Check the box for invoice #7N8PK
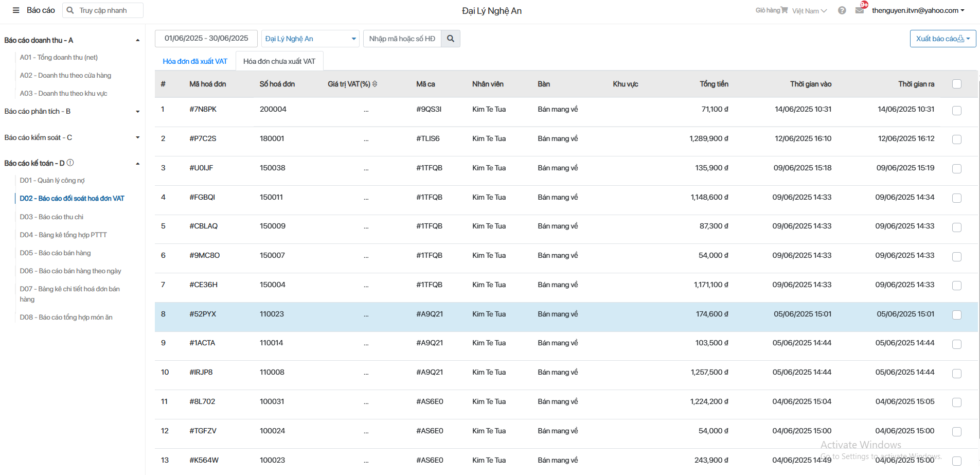 point(956,110)
